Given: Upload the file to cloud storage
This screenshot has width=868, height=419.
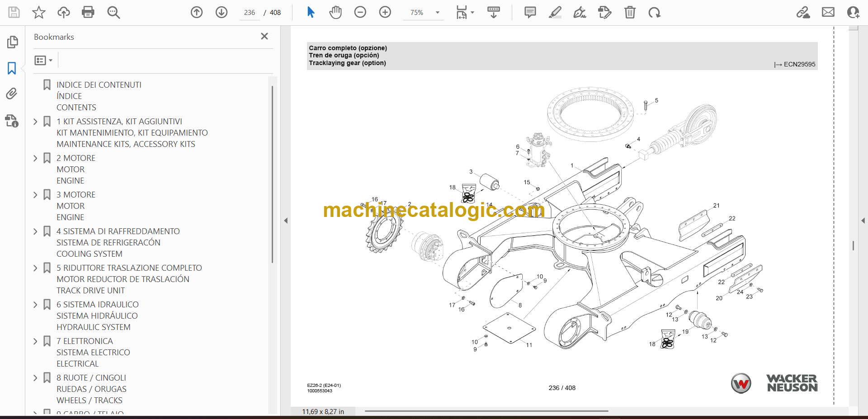Looking at the screenshot, I should pyautogui.click(x=64, y=12).
